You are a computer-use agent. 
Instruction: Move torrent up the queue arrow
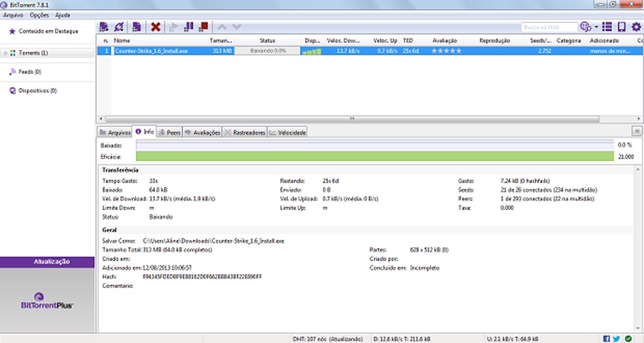(222, 27)
